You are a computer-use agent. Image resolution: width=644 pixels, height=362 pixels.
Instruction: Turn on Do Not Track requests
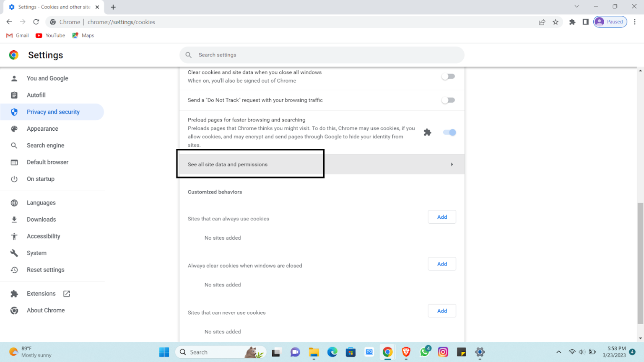click(x=448, y=100)
